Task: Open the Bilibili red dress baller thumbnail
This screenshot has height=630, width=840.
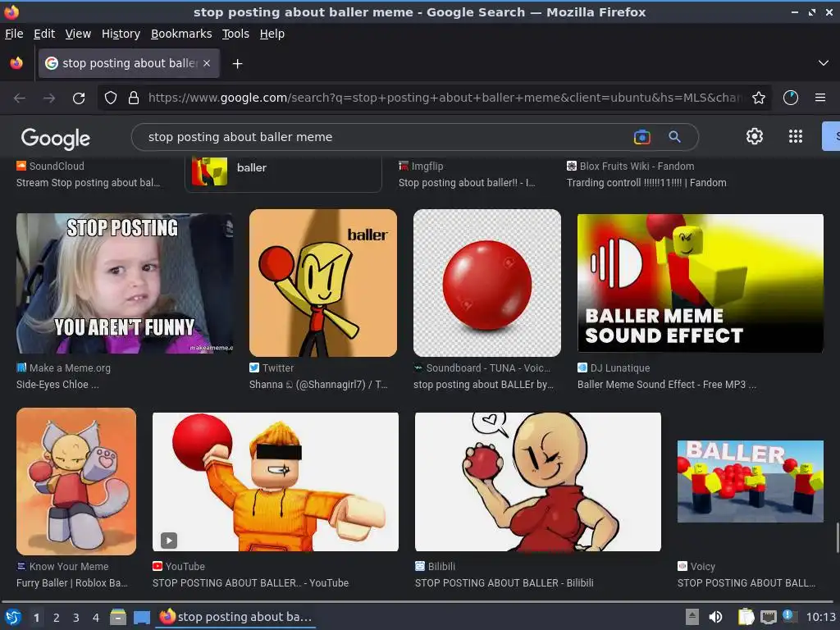Action: [538, 482]
